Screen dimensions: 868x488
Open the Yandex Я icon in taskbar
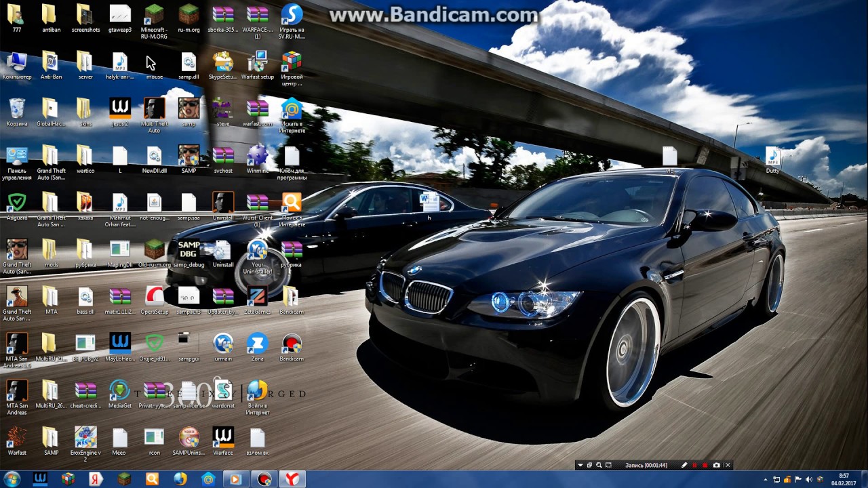[x=96, y=479]
